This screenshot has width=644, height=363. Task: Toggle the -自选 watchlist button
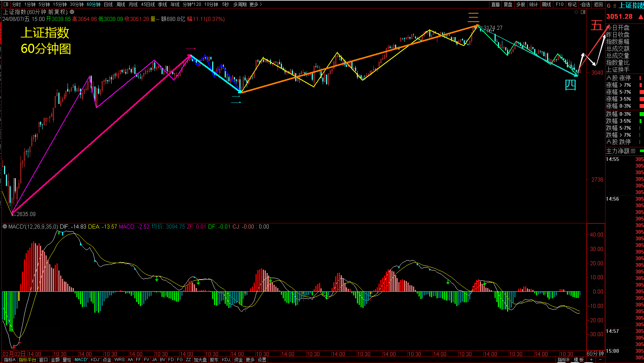click(586, 4)
